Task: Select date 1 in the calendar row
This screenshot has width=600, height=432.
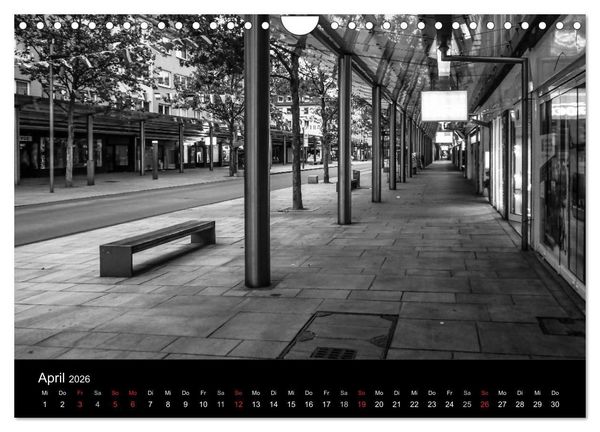Action: click(45, 404)
